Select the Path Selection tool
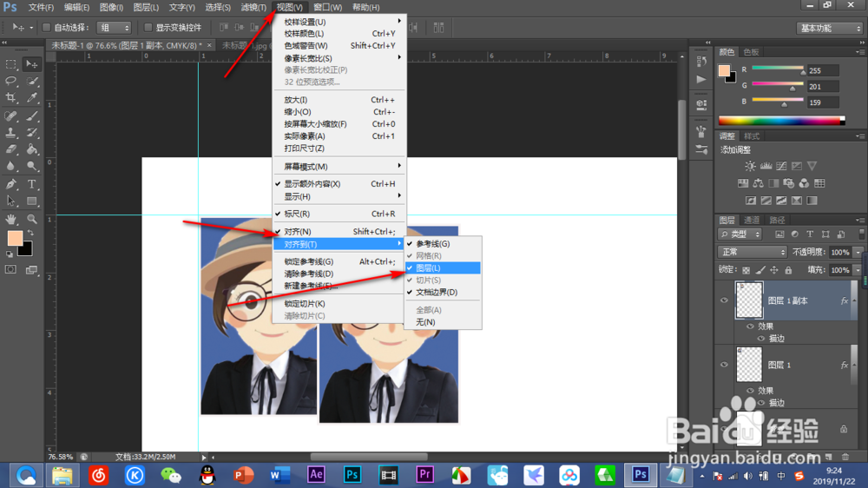 10,201
